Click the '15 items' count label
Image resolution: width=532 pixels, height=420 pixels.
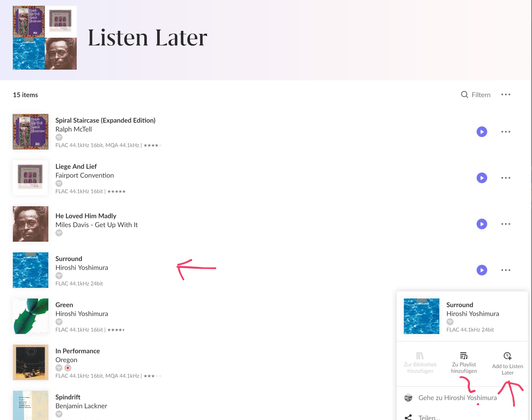coord(25,95)
